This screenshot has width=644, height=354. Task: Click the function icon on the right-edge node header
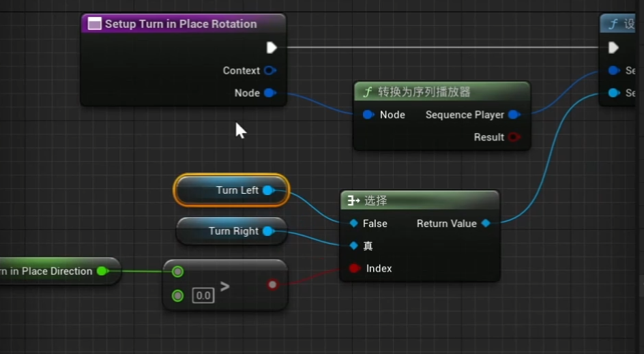(x=613, y=25)
